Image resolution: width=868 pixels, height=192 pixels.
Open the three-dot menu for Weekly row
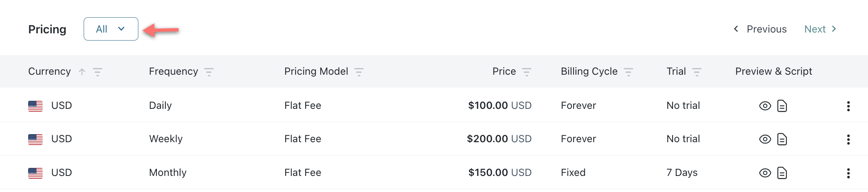point(848,139)
